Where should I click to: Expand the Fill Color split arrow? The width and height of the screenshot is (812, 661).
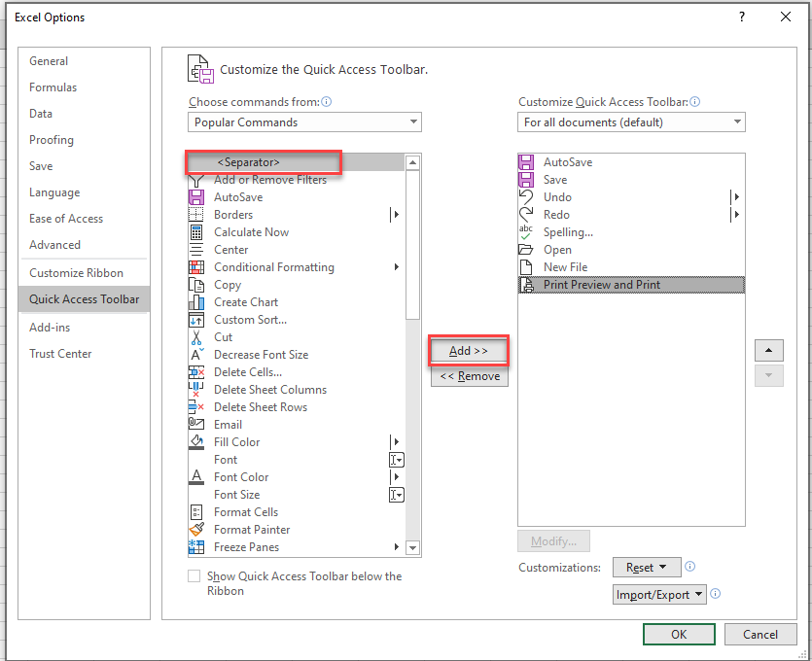click(396, 442)
